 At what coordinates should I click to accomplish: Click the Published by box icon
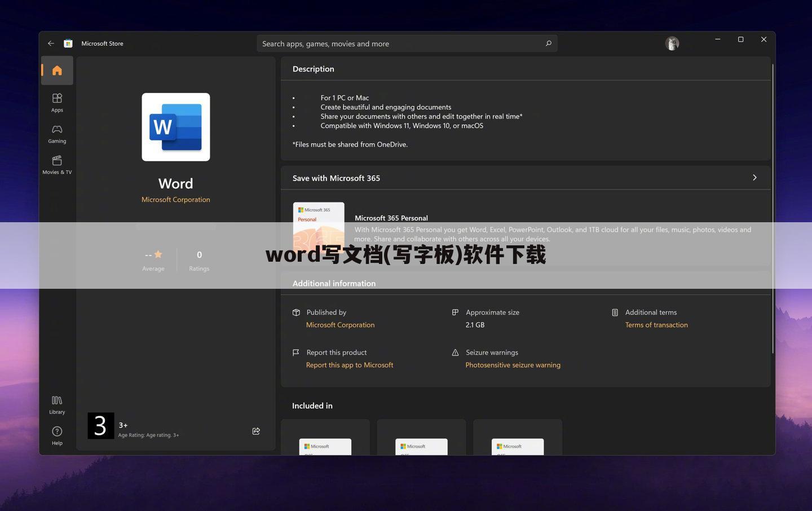click(296, 312)
